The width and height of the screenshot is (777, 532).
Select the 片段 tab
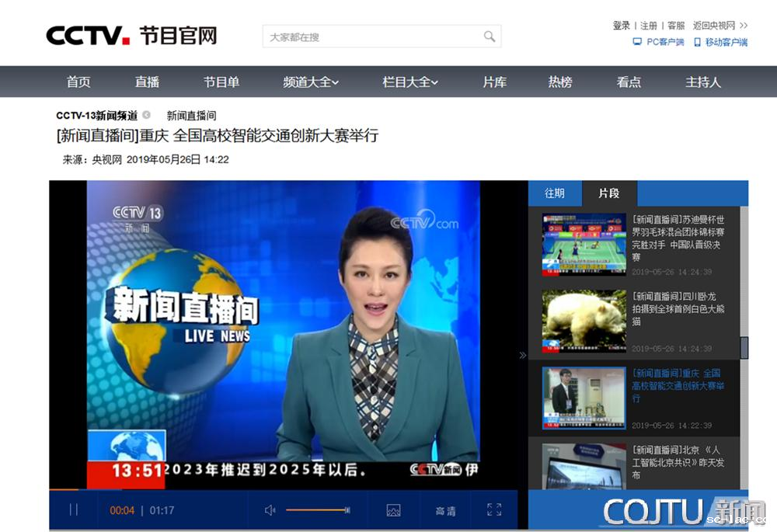609,193
